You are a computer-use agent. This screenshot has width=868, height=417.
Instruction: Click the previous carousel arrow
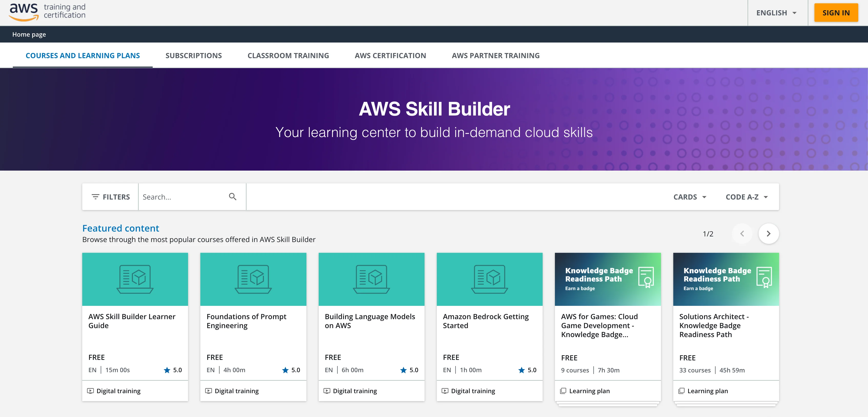pos(742,233)
